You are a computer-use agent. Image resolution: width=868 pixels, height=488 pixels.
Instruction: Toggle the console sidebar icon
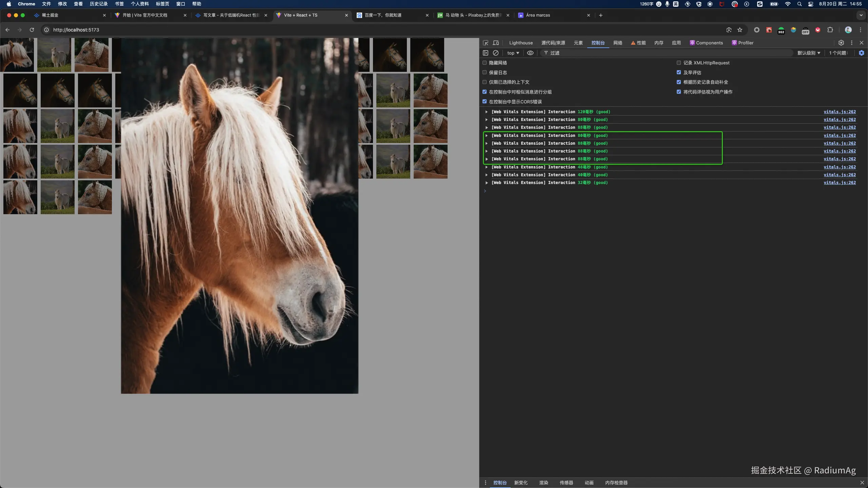point(486,53)
